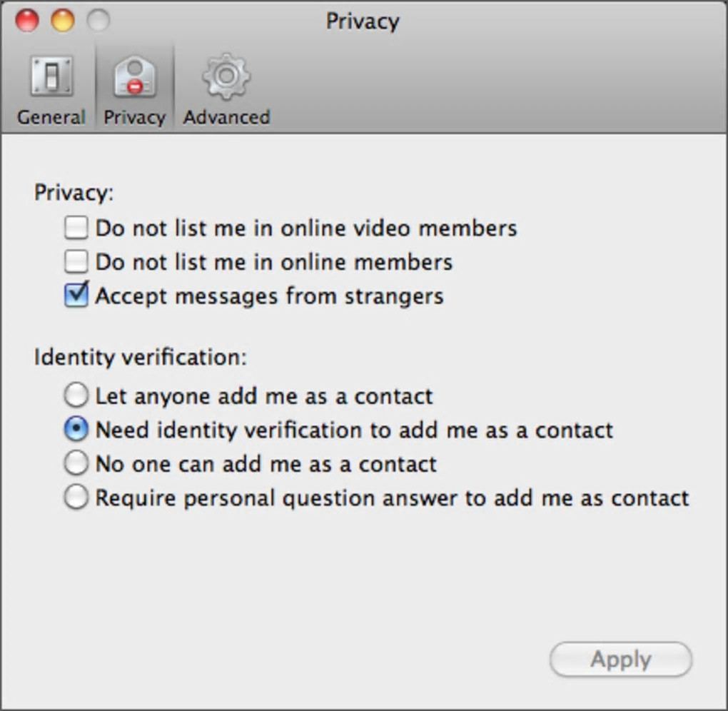The image size is (728, 711).
Task: Click the "General" tab label text
Action: point(51,117)
